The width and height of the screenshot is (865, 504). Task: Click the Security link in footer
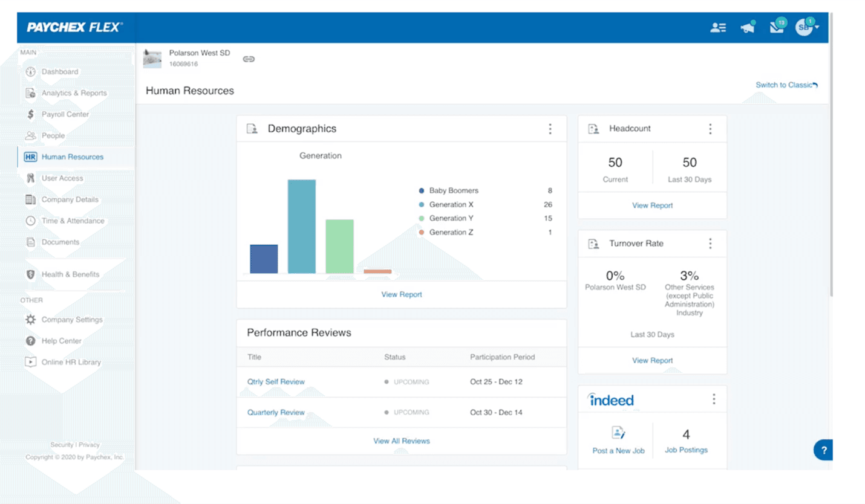pos(62,445)
